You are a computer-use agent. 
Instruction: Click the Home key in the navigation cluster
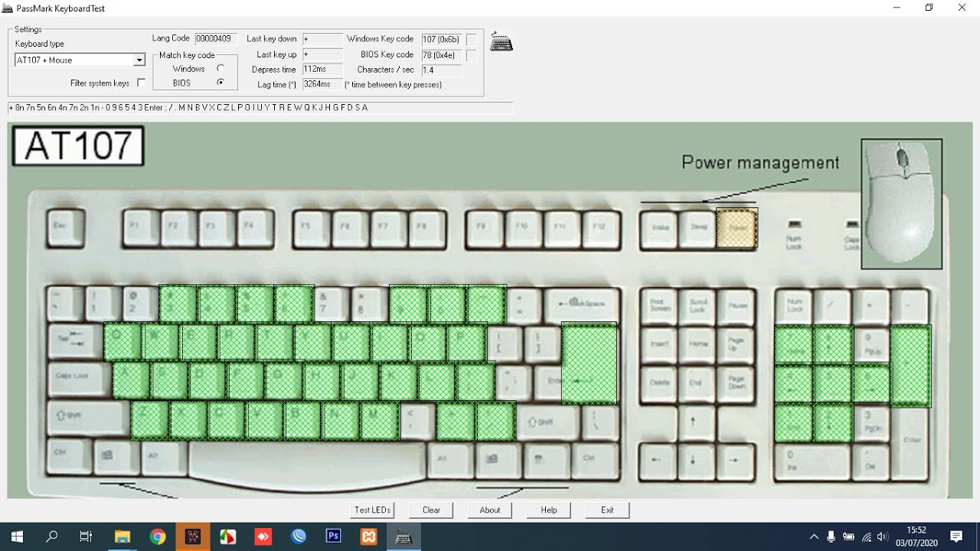697,344
